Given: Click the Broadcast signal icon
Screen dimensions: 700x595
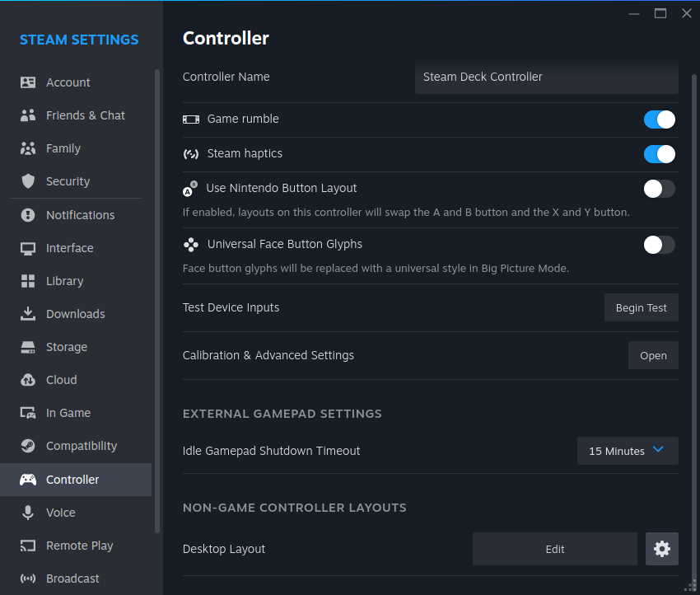Looking at the screenshot, I should tap(28, 579).
